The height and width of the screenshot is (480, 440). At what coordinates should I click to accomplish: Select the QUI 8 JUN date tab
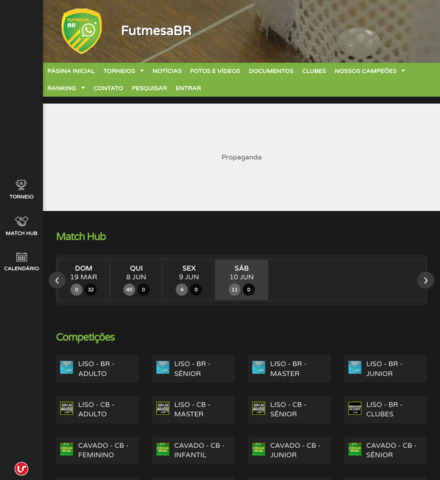point(136,280)
